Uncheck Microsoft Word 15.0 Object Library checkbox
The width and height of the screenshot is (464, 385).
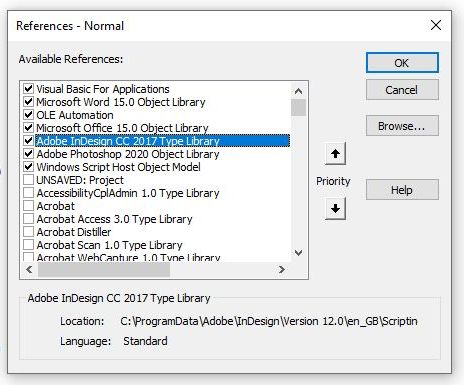28,102
